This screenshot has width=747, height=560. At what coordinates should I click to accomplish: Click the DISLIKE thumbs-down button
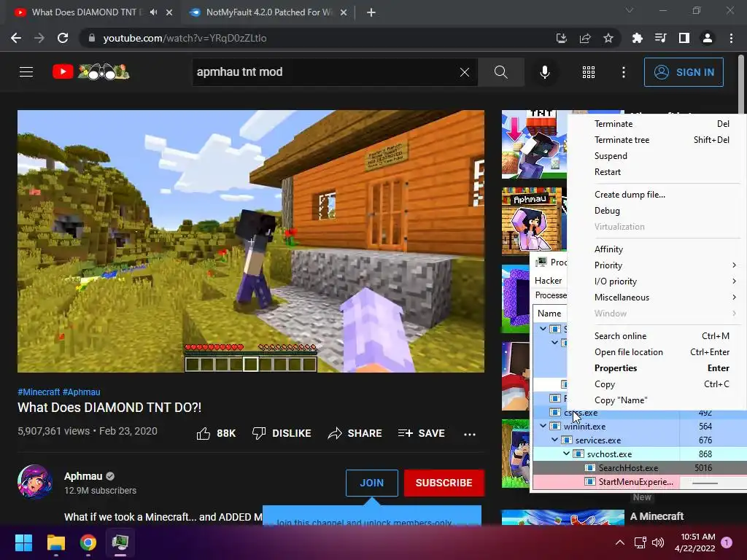click(x=282, y=433)
